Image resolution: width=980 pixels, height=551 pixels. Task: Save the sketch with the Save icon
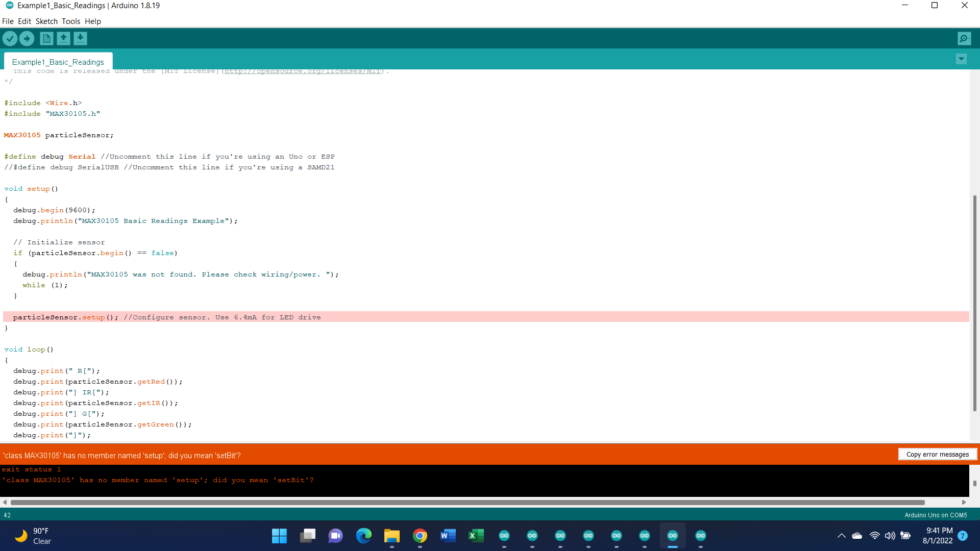(x=80, y=38)
